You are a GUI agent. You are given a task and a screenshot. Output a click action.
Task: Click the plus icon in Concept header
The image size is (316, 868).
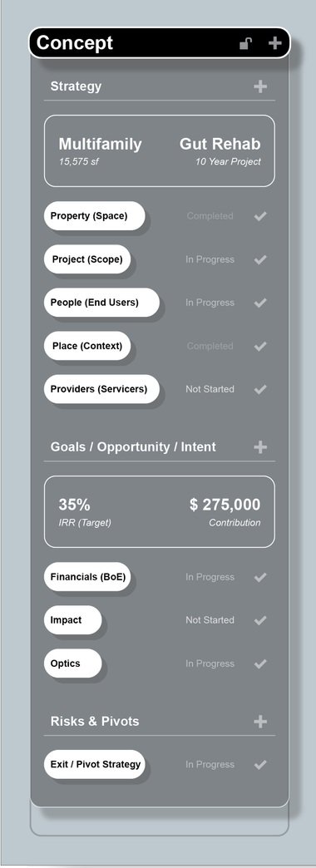tap(275, 43)
